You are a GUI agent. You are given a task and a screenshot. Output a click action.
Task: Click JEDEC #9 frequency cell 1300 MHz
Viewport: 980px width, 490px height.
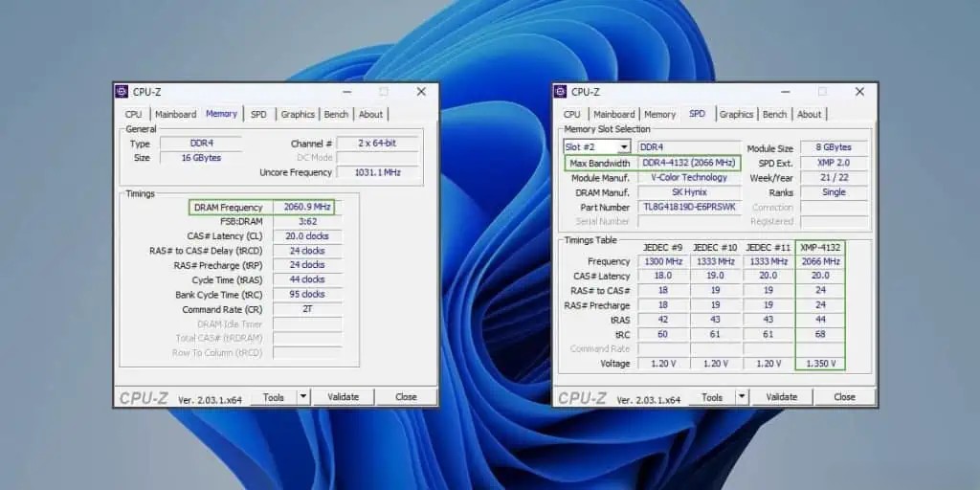click(663, 261)
